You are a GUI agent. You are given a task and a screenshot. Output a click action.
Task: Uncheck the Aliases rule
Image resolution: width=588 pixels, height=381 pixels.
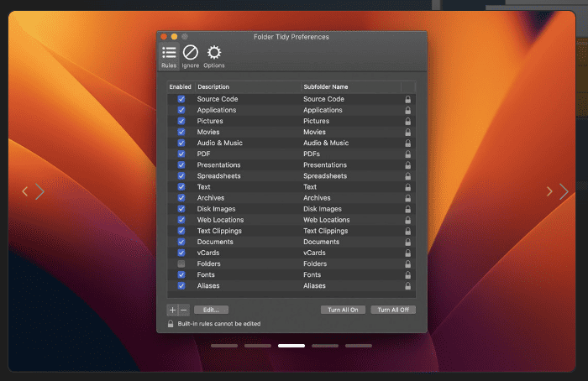coord(181,285)
